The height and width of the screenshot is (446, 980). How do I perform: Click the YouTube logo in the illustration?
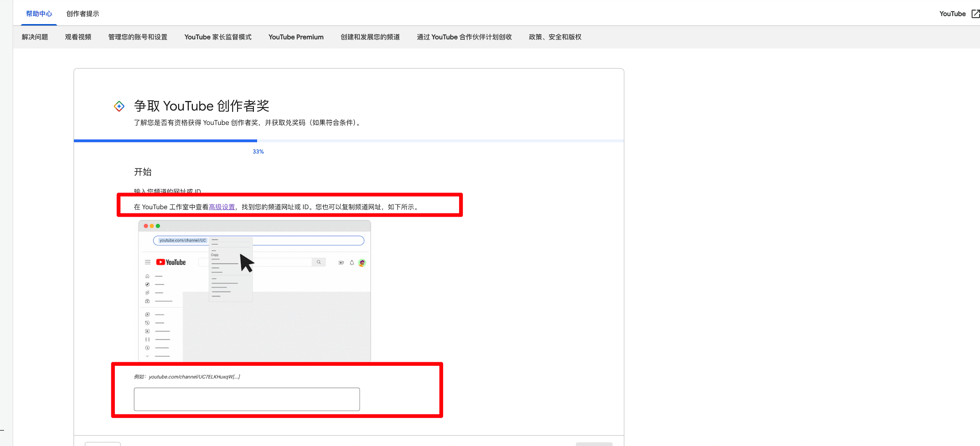pyautogui.click(x=171, y=262)
